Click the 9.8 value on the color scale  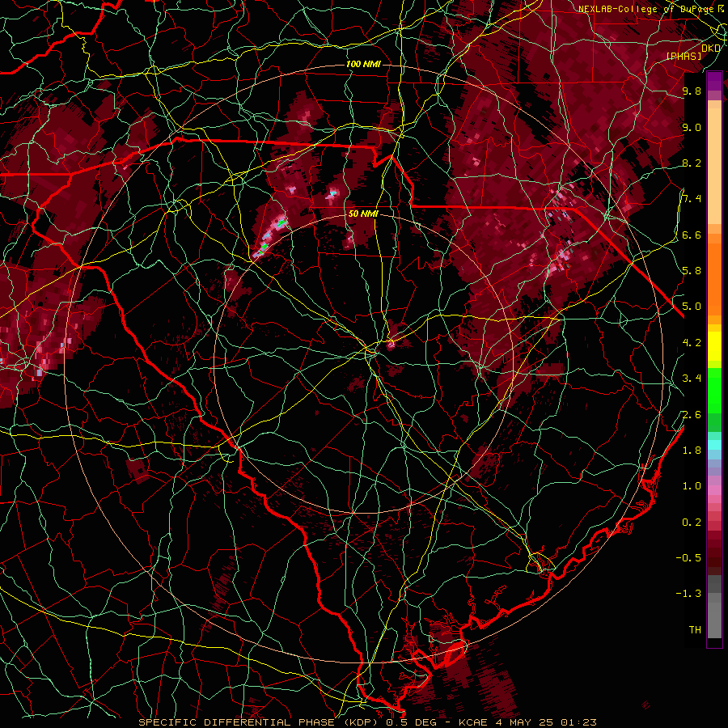pyautogui.click(x=692, y=91)
